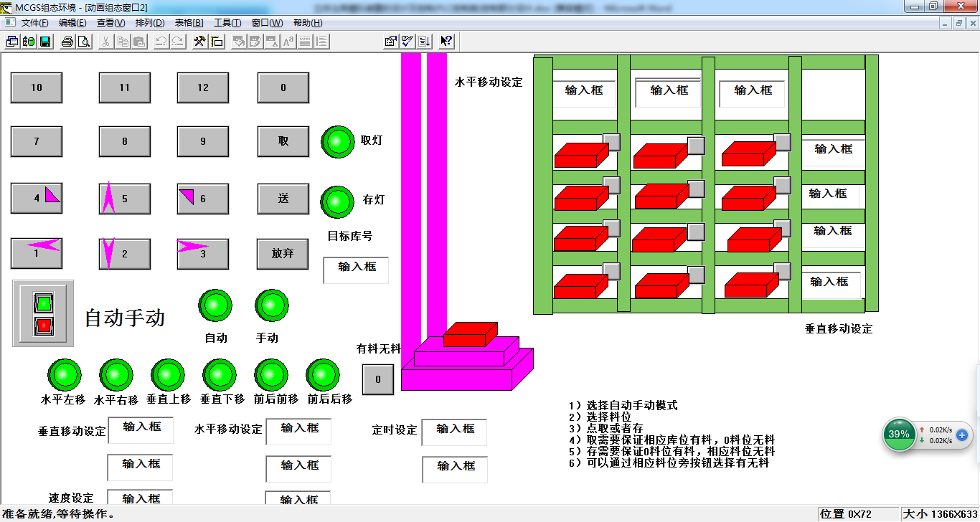
Task: Click the 39% progress circle
Action: (x=899, y=435)
